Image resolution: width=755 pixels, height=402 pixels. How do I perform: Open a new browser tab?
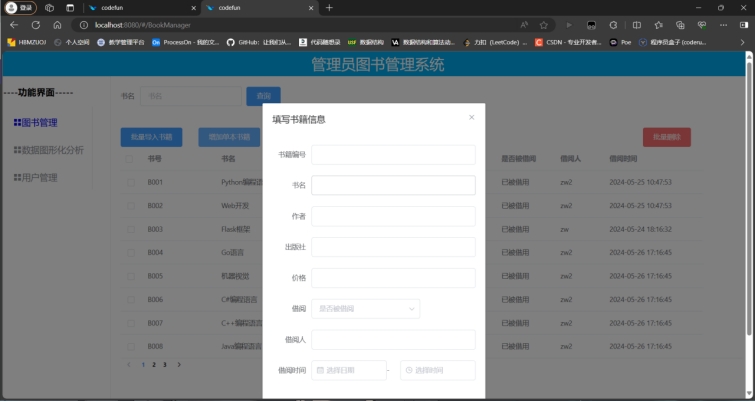point(329,7)
